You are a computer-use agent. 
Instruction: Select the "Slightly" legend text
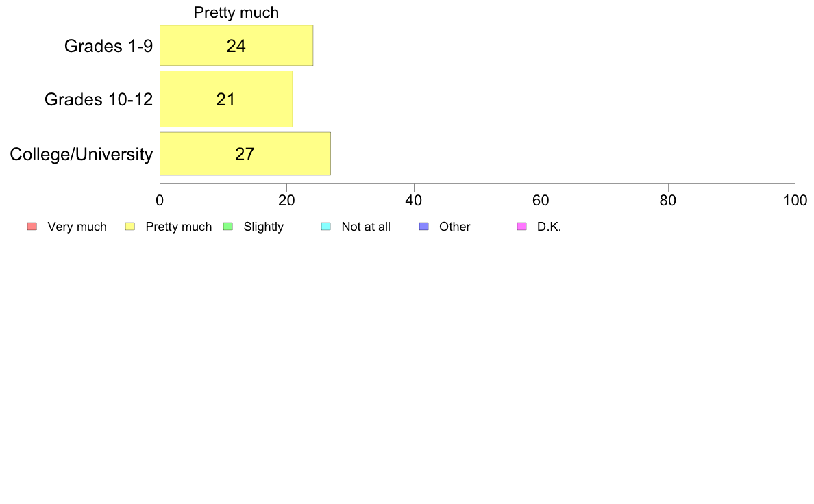pyautogui.click(x=263, y=227)
